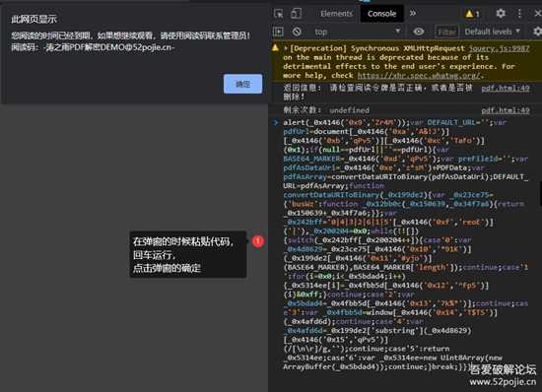This screenshot has width=542, height=392.
Task: Click the 确定 button in alert
Action: tap(242, 84)
